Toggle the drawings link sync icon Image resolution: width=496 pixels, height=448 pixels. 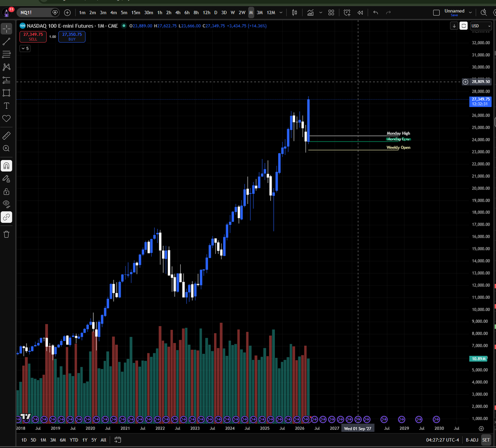[6, 217]
